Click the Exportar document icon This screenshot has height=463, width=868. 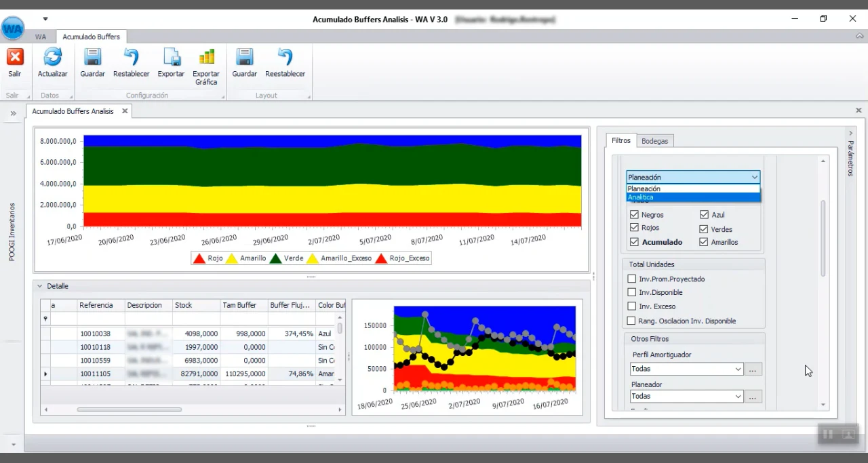pyautogui.click(x=171, y=57)
